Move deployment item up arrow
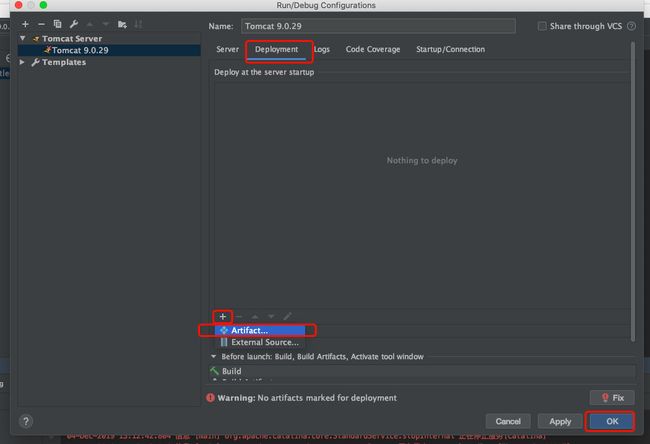This screenshot has width=650, height=444. [x=255, y=317]
